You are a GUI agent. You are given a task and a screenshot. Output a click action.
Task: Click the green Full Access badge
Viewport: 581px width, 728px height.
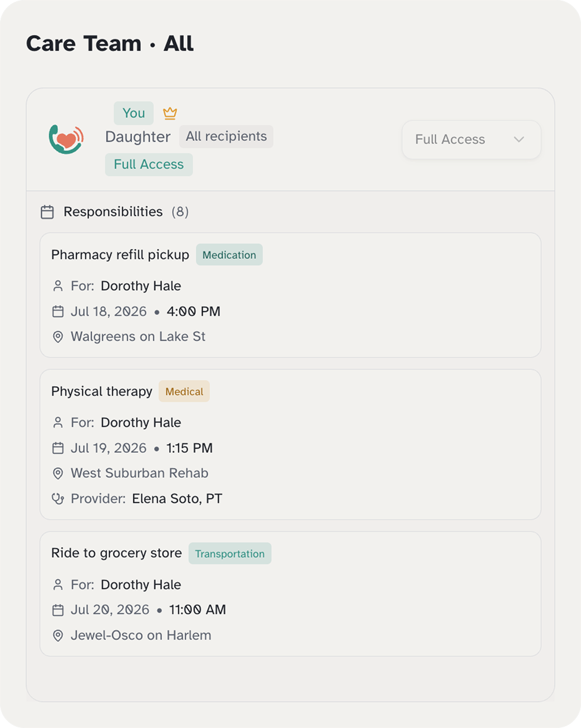click(149, 164)
